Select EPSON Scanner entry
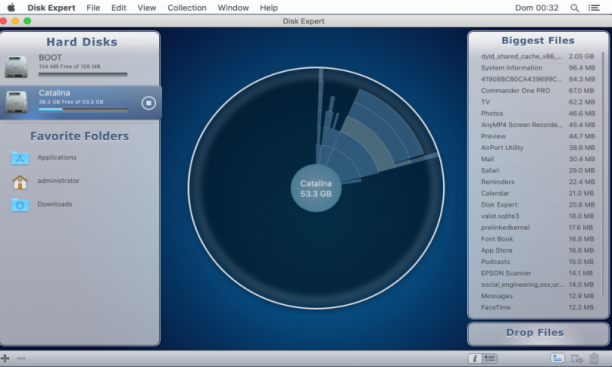 click(538, 273)
